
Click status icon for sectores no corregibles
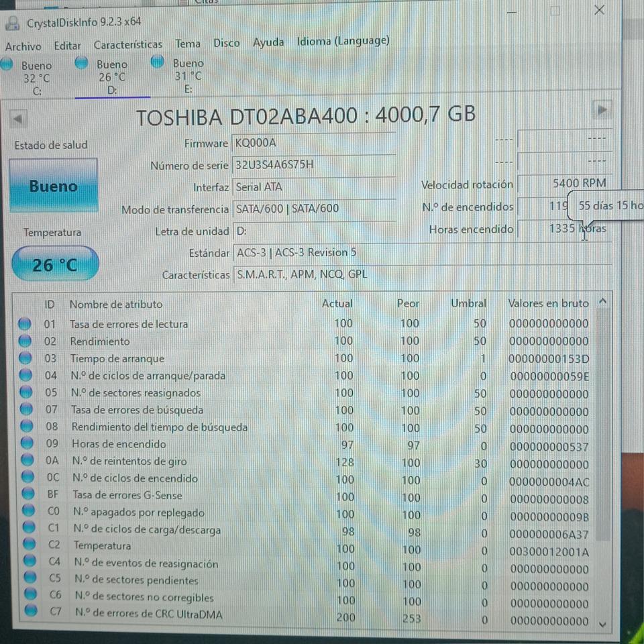pos(31,594)
